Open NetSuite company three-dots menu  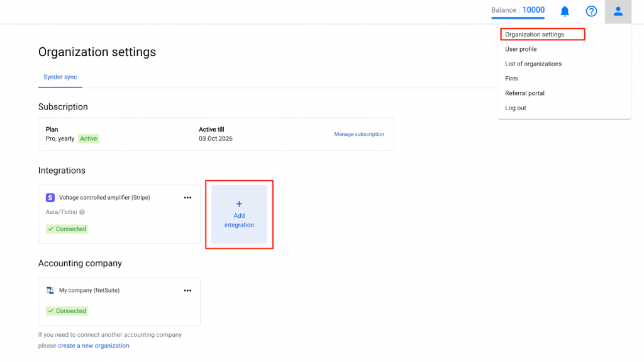click(187, 291)
